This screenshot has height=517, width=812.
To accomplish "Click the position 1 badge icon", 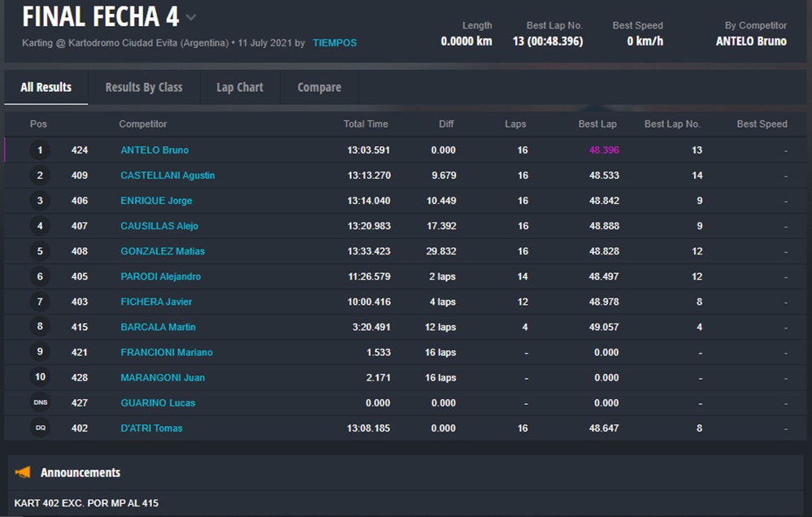I will coord(40,150).
